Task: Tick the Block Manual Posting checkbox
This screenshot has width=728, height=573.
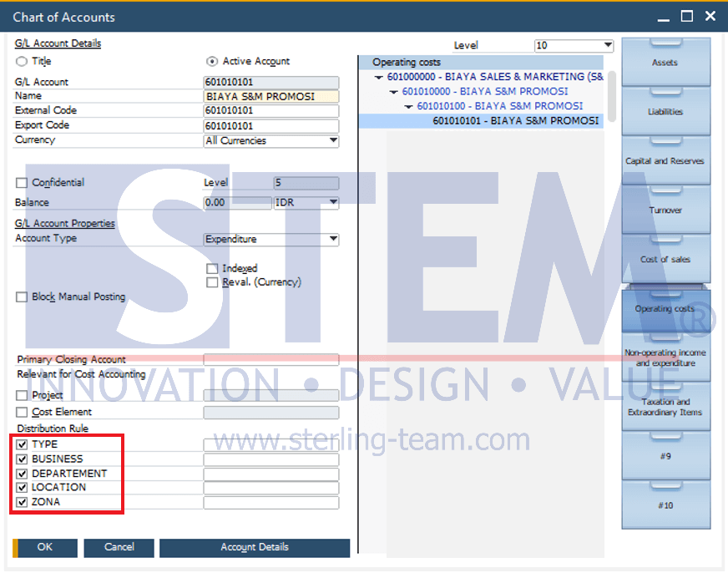Action: point(22,297)
